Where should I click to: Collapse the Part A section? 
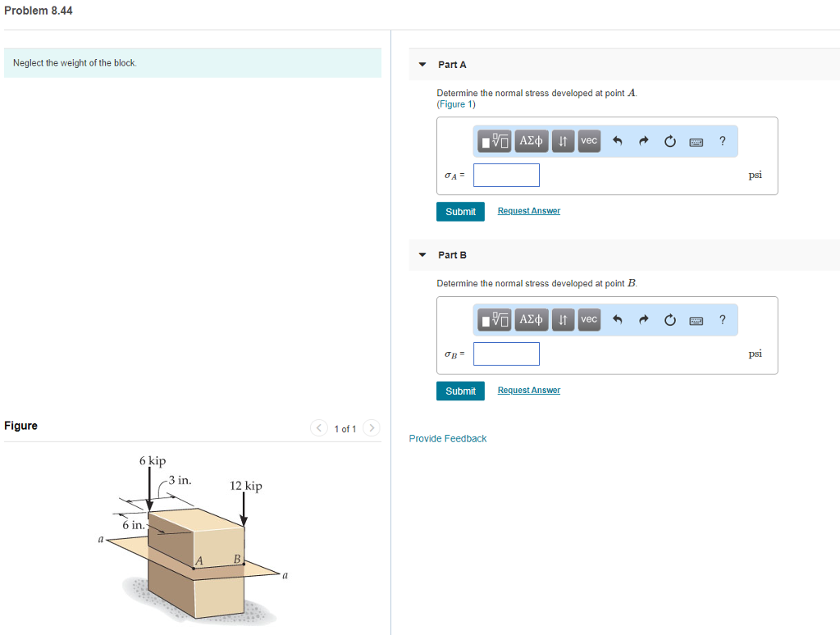coord(421,64)
